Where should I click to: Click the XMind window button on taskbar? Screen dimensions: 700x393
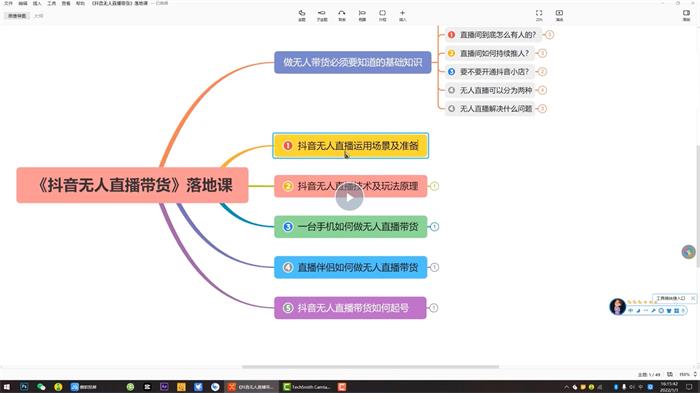pyautogui.click(x=251, y=387)
